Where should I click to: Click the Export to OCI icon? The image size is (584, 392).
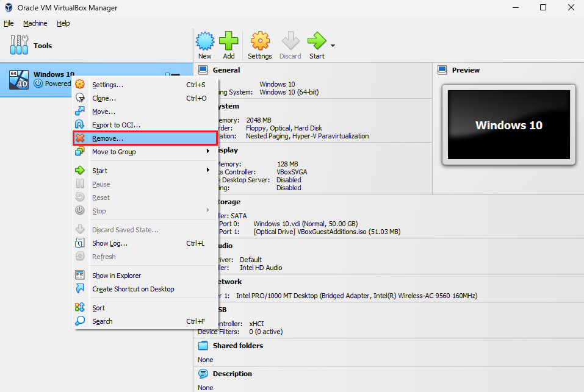[x=80, y=124]
